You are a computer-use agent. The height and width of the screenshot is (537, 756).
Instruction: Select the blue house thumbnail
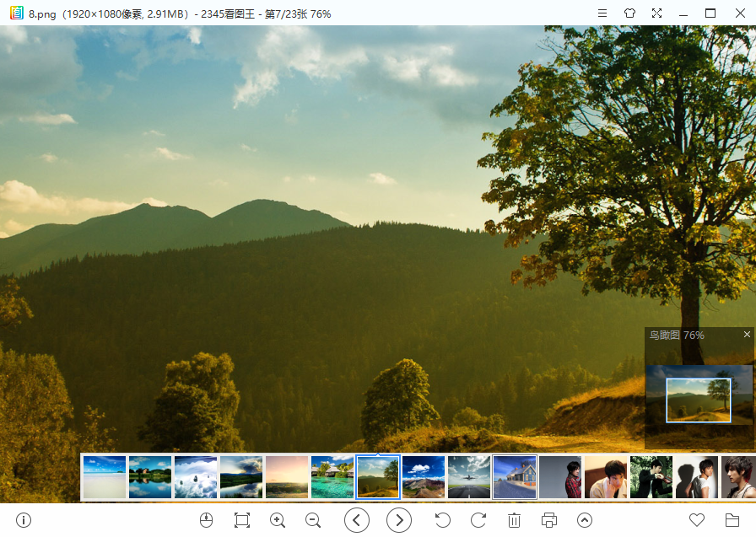point(515,477)
